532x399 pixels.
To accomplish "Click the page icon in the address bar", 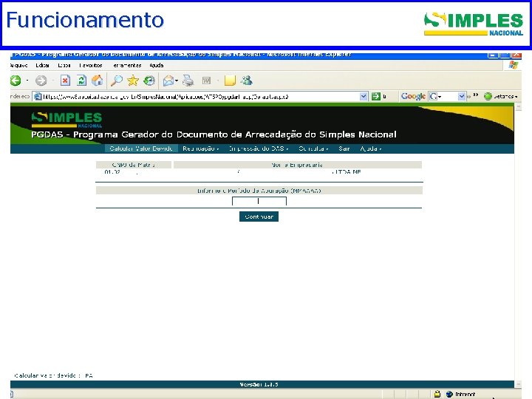I will pos(38,97).
